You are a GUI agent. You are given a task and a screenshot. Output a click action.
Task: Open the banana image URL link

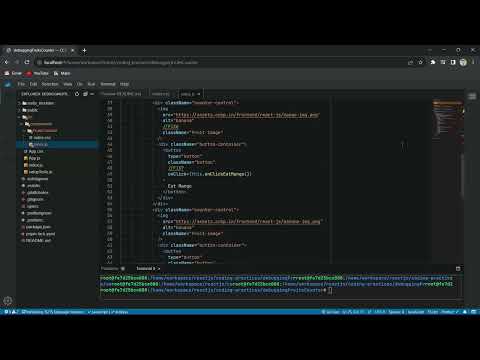click(x=247, y=221)
